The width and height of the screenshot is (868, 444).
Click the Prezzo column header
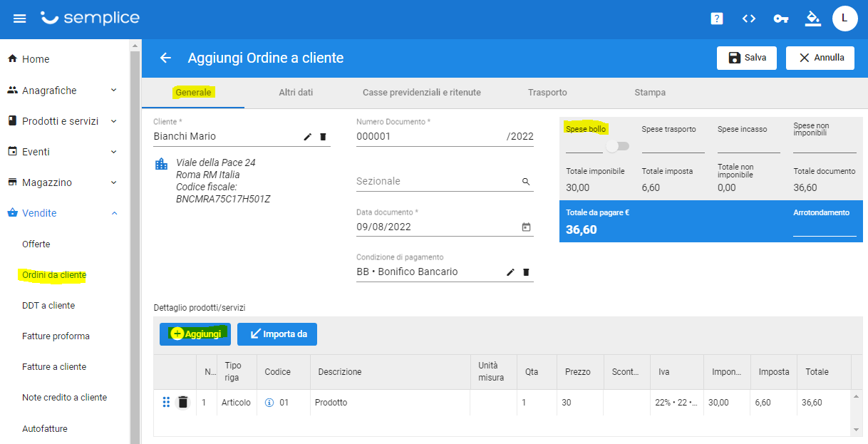point(580,372)
